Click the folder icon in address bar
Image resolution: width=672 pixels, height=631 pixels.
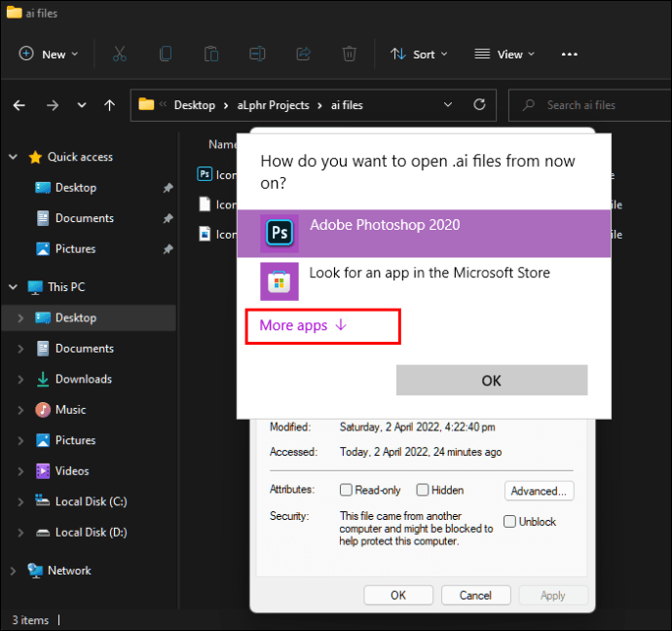tap(146, 104)
